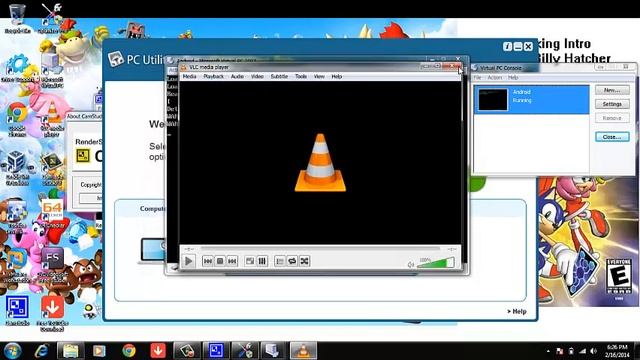The width and height of the screenshot is (640, 360).
Task: Set VLC volume on the green slider
Action: [x=436, y=263]
